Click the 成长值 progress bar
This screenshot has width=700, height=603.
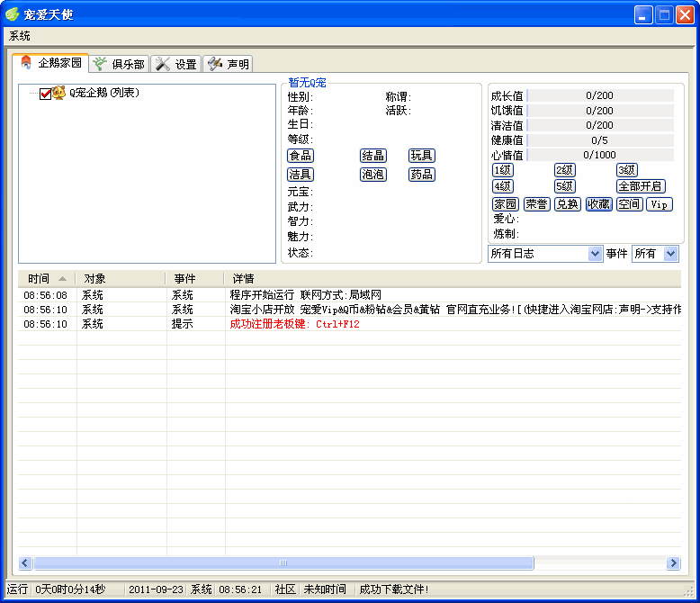pyautogui.click(x=599, y=95)
